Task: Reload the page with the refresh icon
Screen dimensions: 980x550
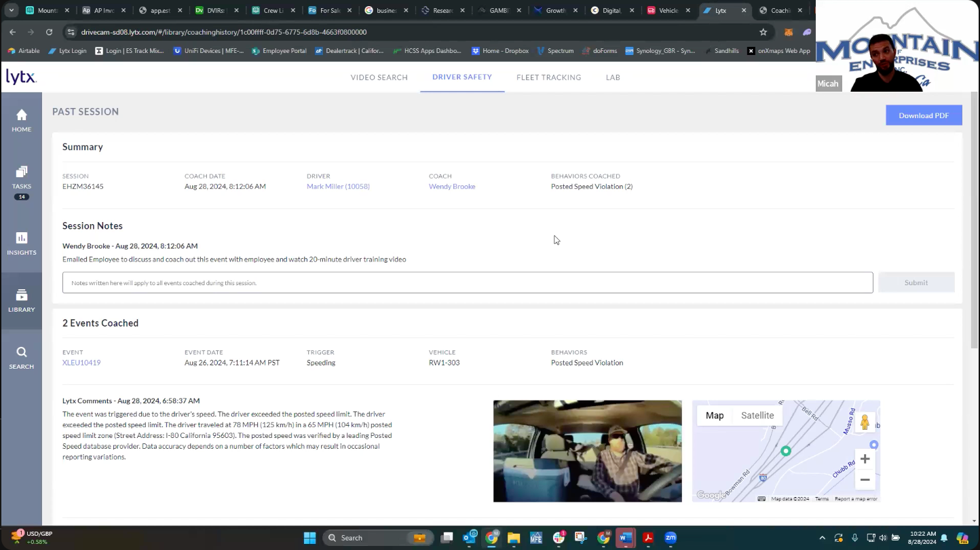Action: click(x=49, y=32)
